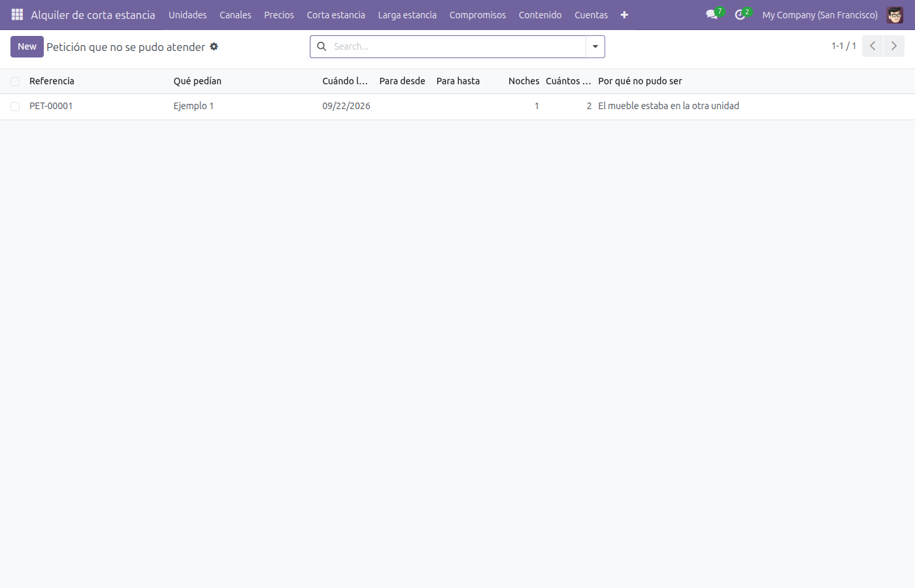The height and width of the screenshot is (588, 915).
Task: Go to next page of records
Action: pos(894,46)
